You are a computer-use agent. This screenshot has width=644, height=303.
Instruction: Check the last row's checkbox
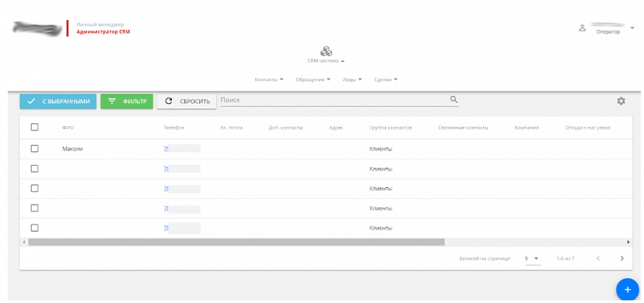[35, 227]
